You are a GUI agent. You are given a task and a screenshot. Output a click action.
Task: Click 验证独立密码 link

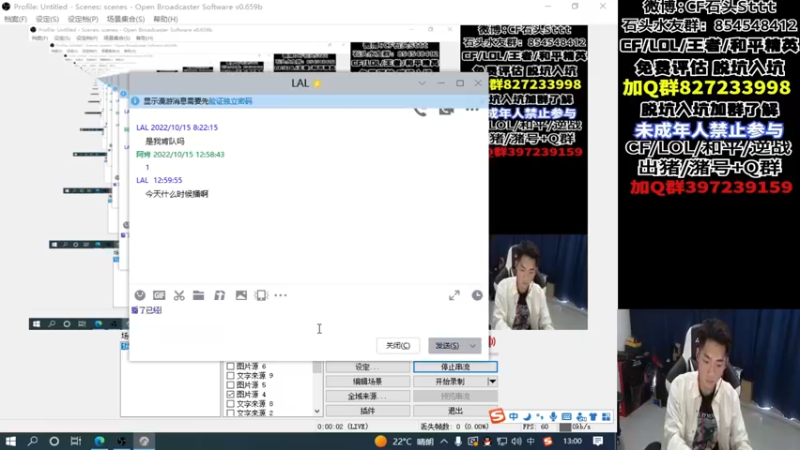tap(230, 101)
